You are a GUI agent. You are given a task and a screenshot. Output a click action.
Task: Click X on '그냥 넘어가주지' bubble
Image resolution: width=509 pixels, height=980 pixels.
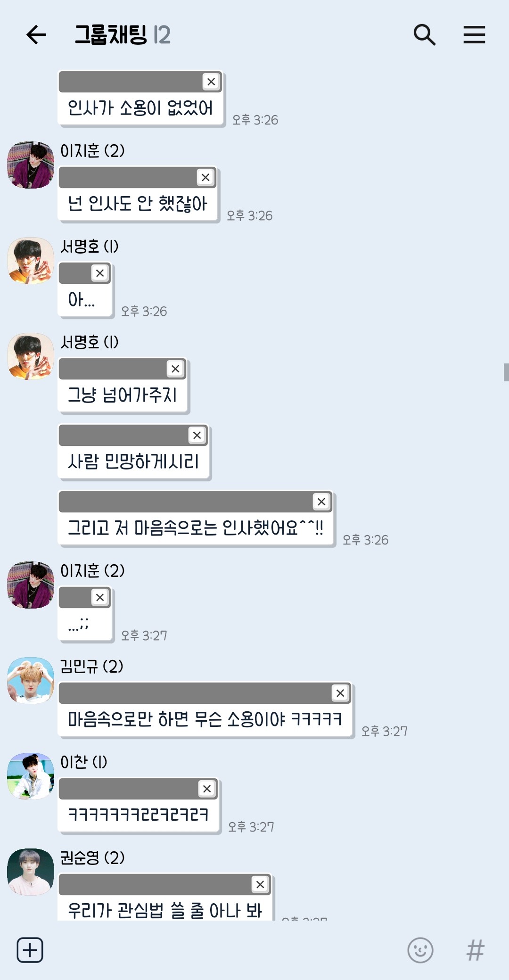click(175, 369)
